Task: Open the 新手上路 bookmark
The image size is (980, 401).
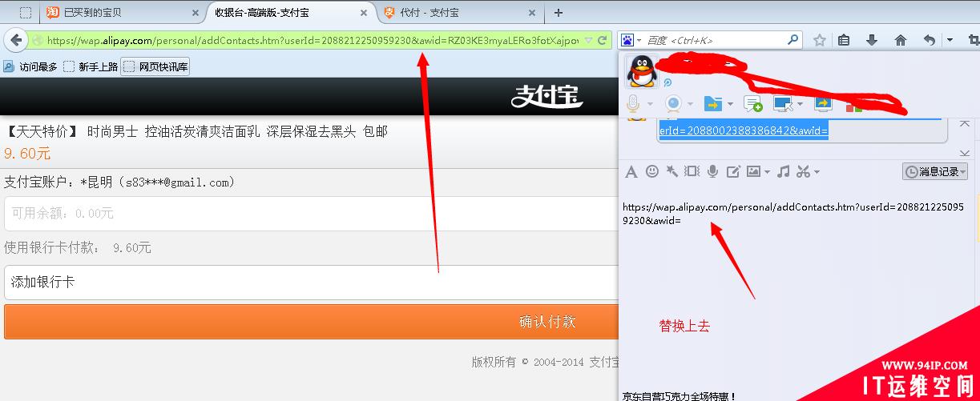Action: click(x=90, y=67)
